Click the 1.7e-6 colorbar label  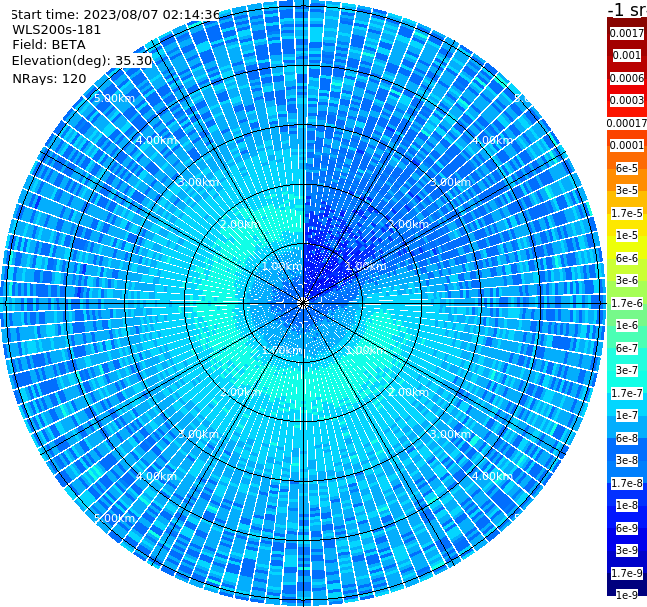(x=627, y=303)
